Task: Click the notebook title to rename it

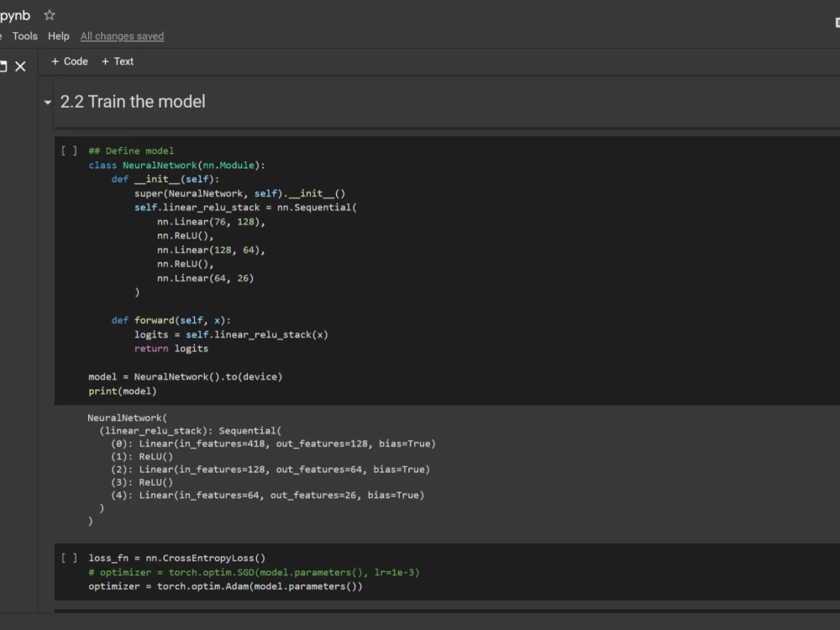Action: 15,14
